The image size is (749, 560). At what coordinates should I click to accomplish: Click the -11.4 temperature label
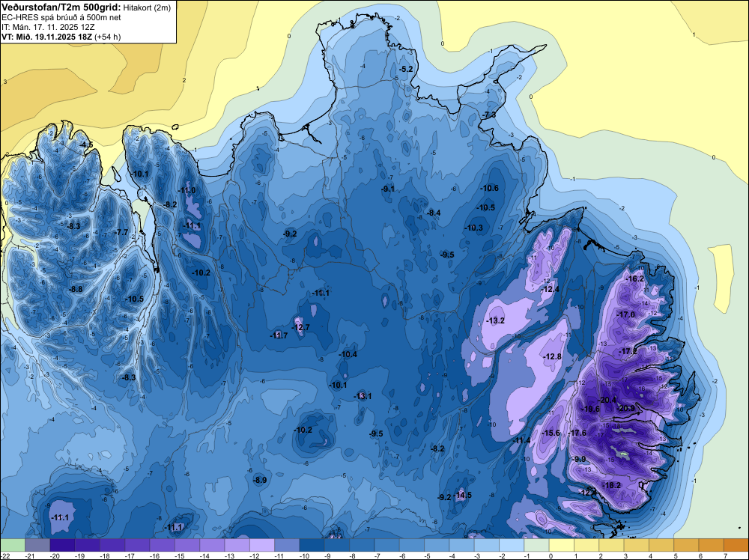521,440
